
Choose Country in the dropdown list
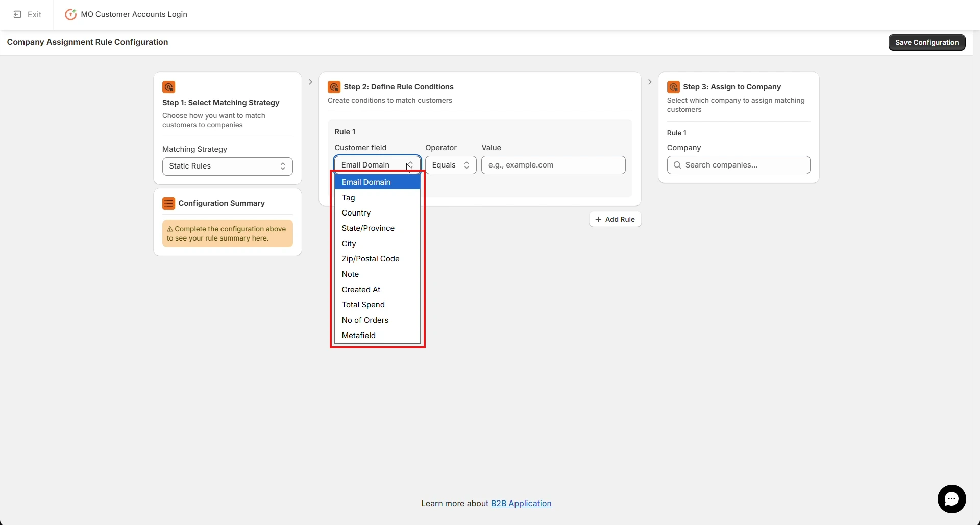377,213
